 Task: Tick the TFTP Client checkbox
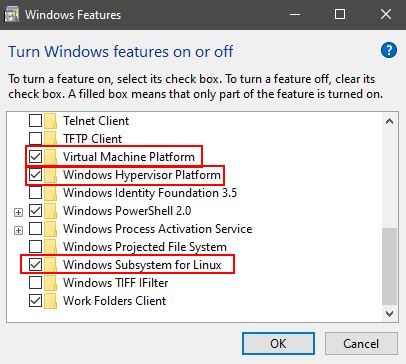coord(35,139)
